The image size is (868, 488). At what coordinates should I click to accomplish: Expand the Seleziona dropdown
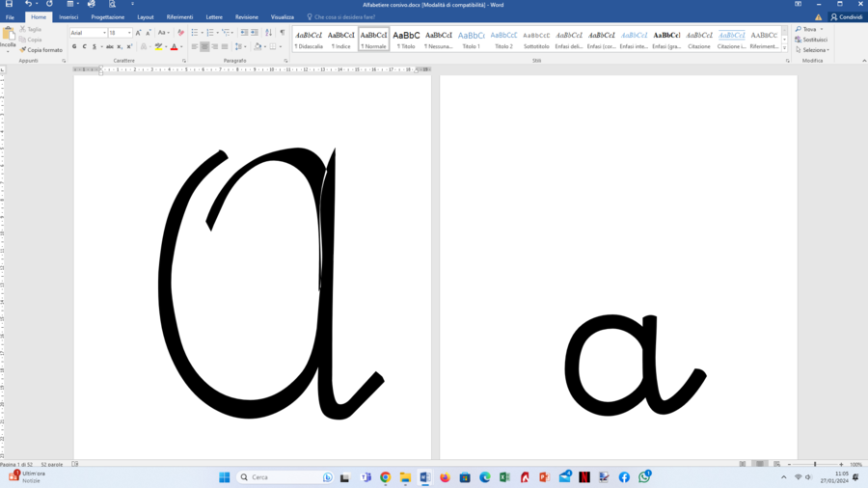[x=812, y=50]
